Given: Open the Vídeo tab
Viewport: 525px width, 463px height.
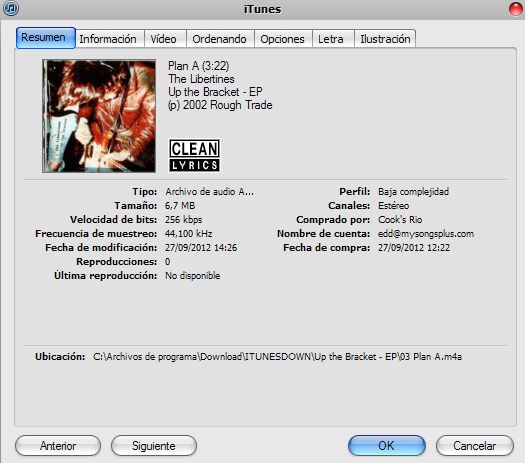Looking at the screenshot, I should pyautogui.click(x=165, y=39).
